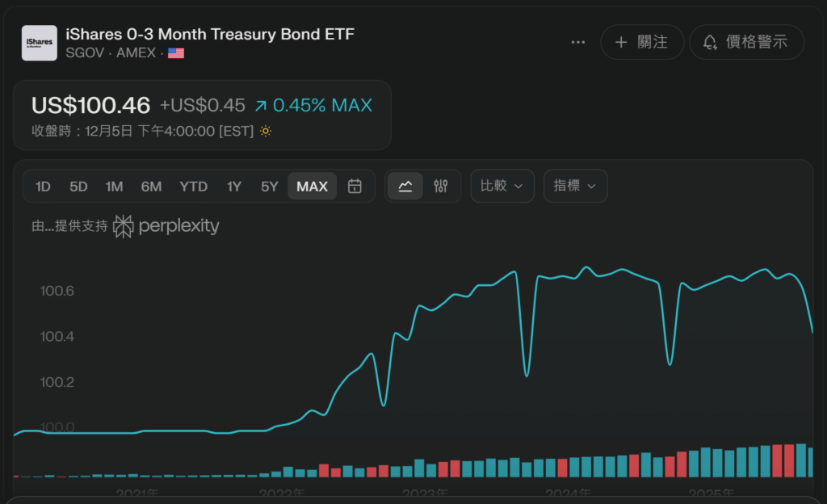Choose the 1M time range
This screenshot has width=827, height=504.
click(114, 187)
